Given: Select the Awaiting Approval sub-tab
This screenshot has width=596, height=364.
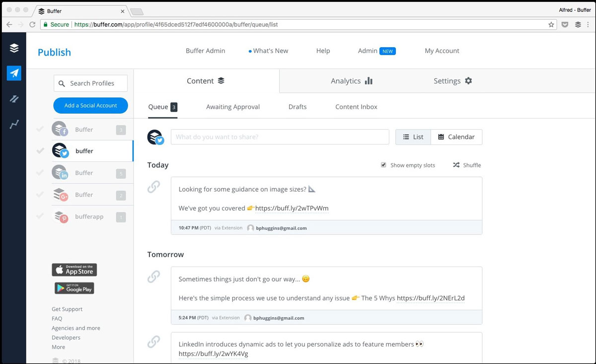Looking at the screenshot, I should pyautogui.click(x=233, y=107).
